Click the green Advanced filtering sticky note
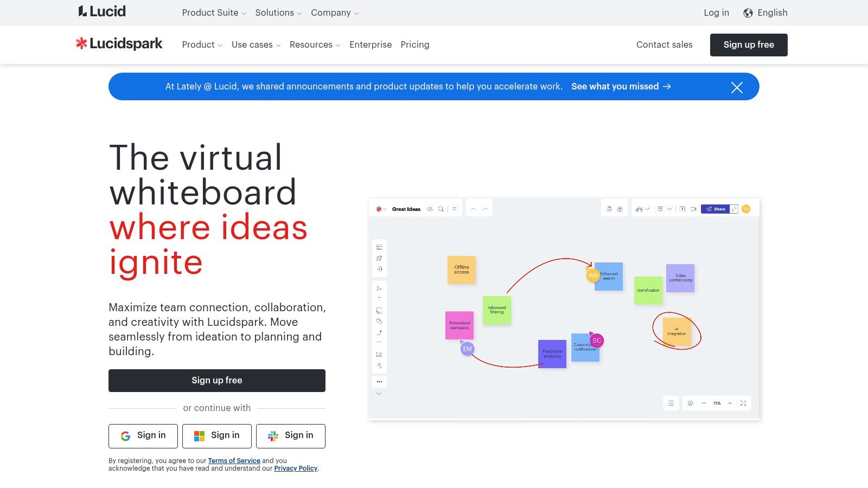Viewport: 868px width, 488px height. (x=497, y=310)
